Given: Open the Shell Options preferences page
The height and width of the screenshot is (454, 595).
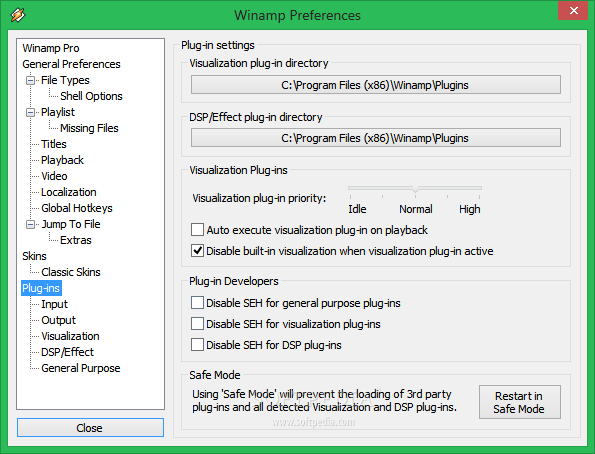Looking at the screenshot, I should [x=91, y=96].
